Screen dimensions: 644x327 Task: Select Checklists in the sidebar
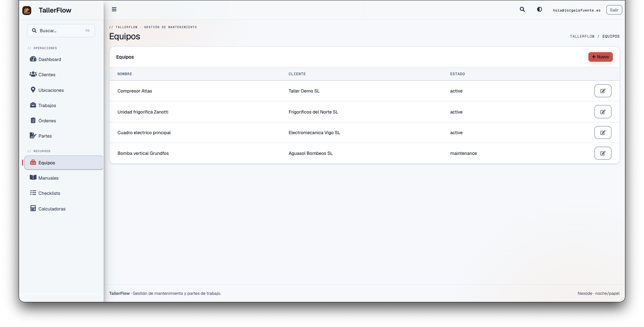click(50, 193)
